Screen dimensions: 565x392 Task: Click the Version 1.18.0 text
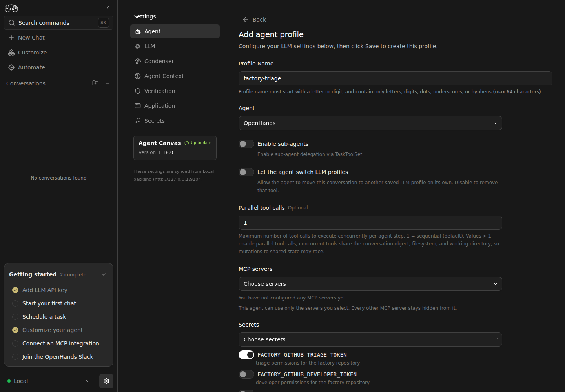[156, 152]
